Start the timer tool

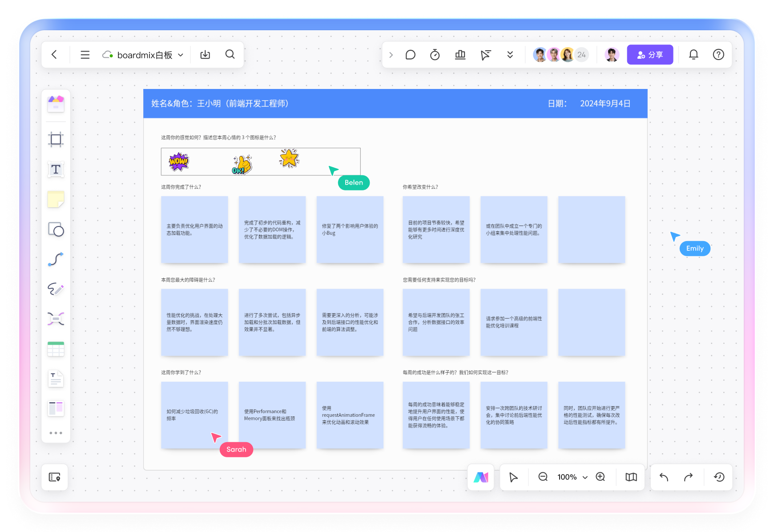coord(435,55)
